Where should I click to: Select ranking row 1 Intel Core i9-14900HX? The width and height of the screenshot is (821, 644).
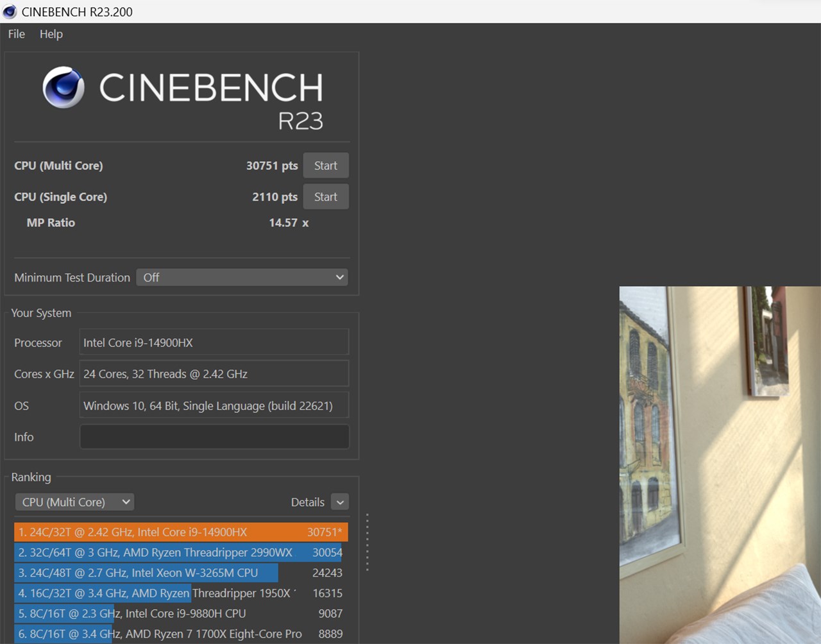(x=181, y=532)
